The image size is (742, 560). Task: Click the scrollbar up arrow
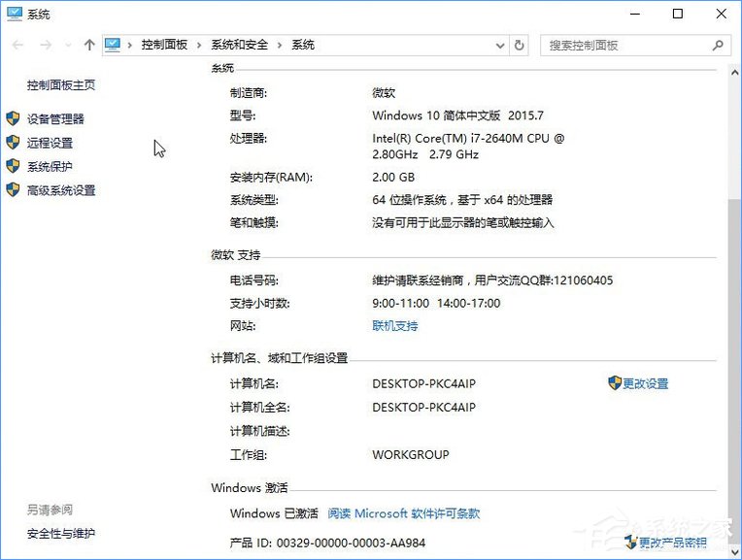(734, 73)
